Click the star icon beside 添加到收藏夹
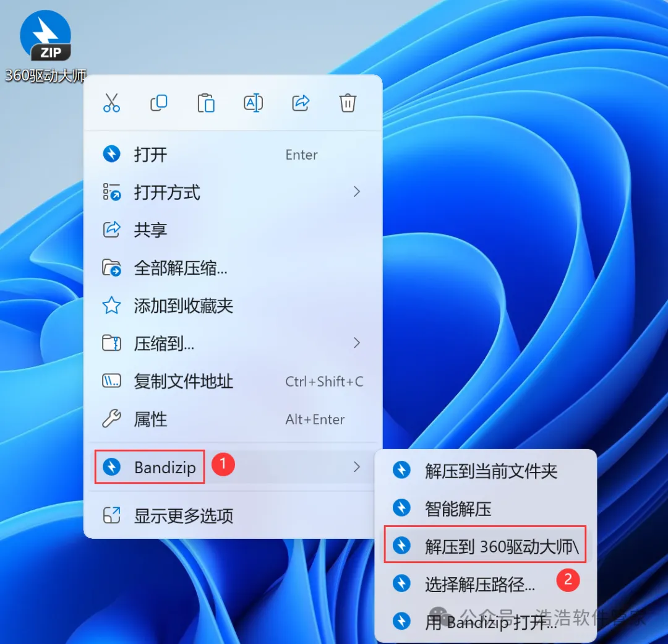Image resolution: width=668 pixels, height=644 pixels. (x=111, y=306)
